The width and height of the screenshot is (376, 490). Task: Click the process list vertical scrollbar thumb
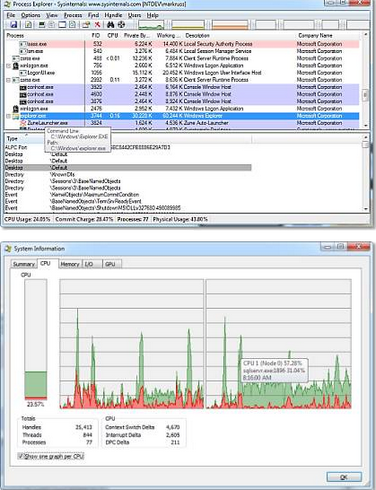(x=366, y=95)
